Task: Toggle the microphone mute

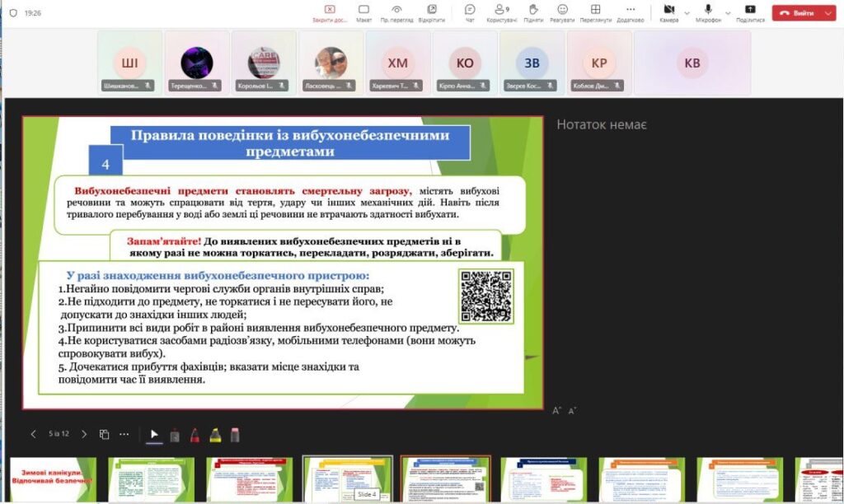Action: click(708, 11)
